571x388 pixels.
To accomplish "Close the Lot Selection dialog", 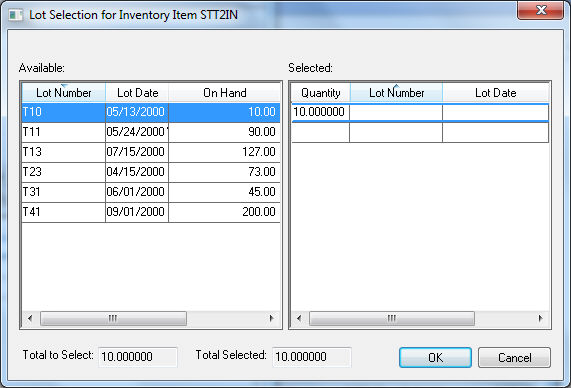I will (541, 10).
